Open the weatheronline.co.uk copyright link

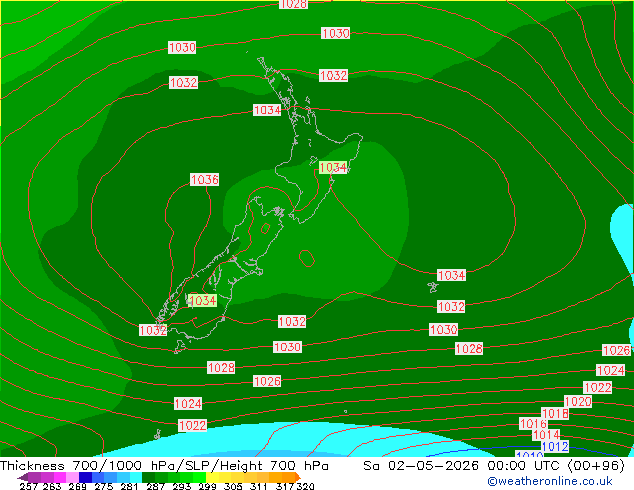(550, 481)
